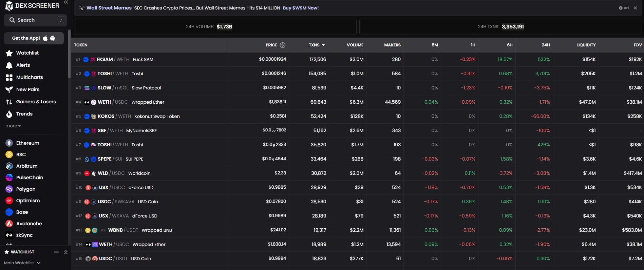Sort by MAKERS column header
644x270 pixels.
point(392,45)
